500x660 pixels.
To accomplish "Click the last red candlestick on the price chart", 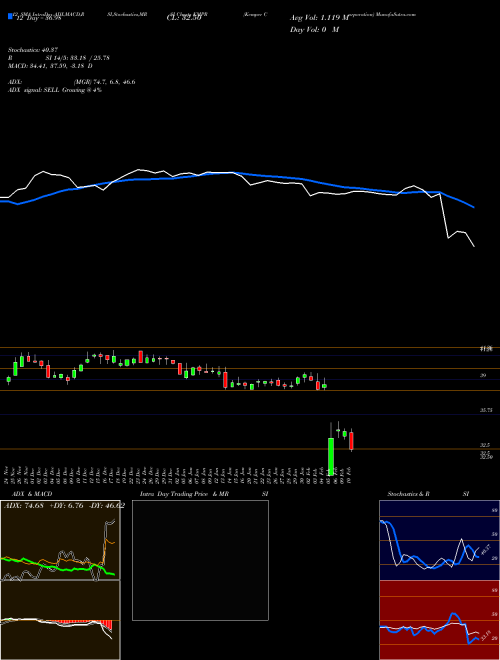I will tap(351, 441).
